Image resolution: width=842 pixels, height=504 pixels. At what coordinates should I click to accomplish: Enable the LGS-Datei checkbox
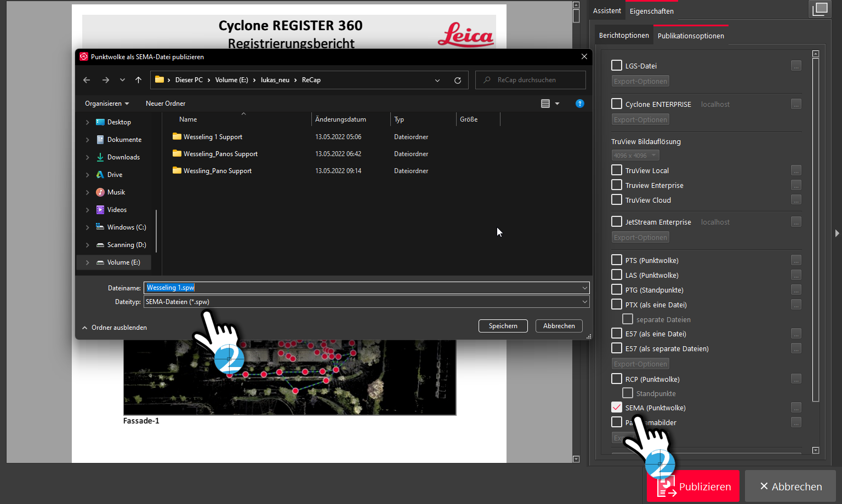[617, 65]
